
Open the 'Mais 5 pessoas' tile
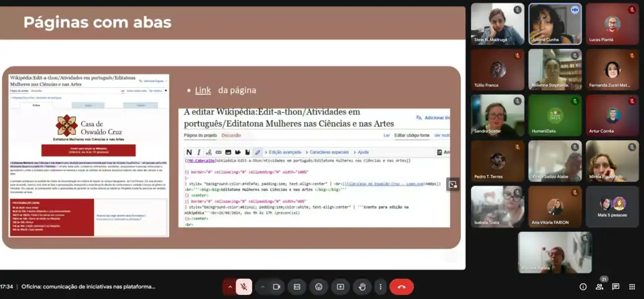612,206
